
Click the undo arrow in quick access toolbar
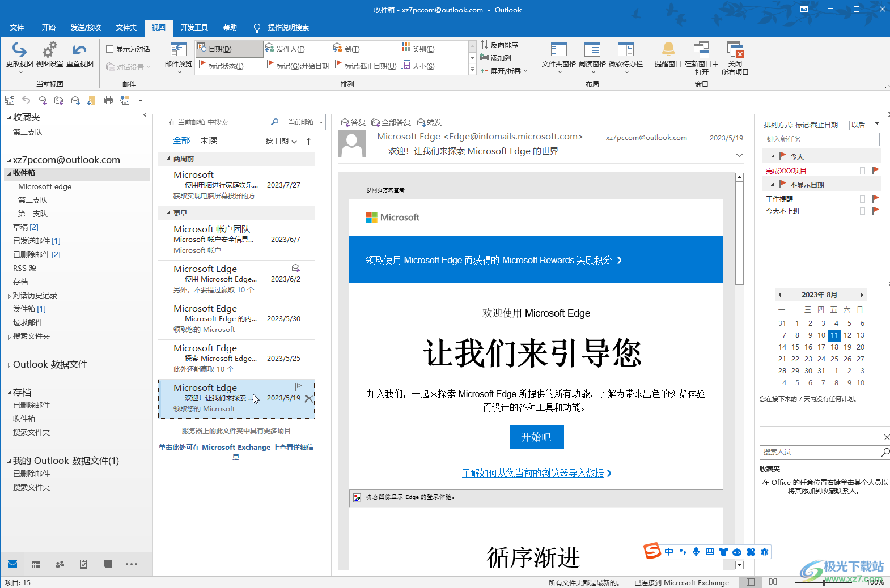pyautogui.click(x=26, y=100)
